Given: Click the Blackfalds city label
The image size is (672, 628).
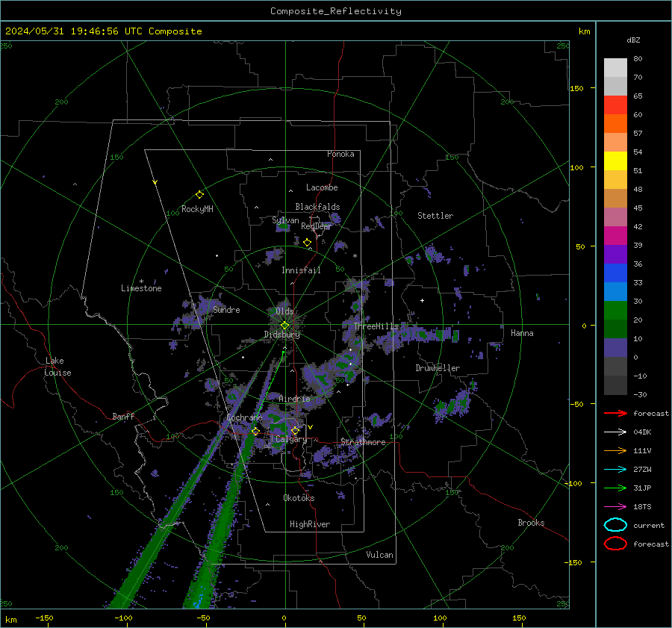Looking at the screenshot, I should click(317, 207).
